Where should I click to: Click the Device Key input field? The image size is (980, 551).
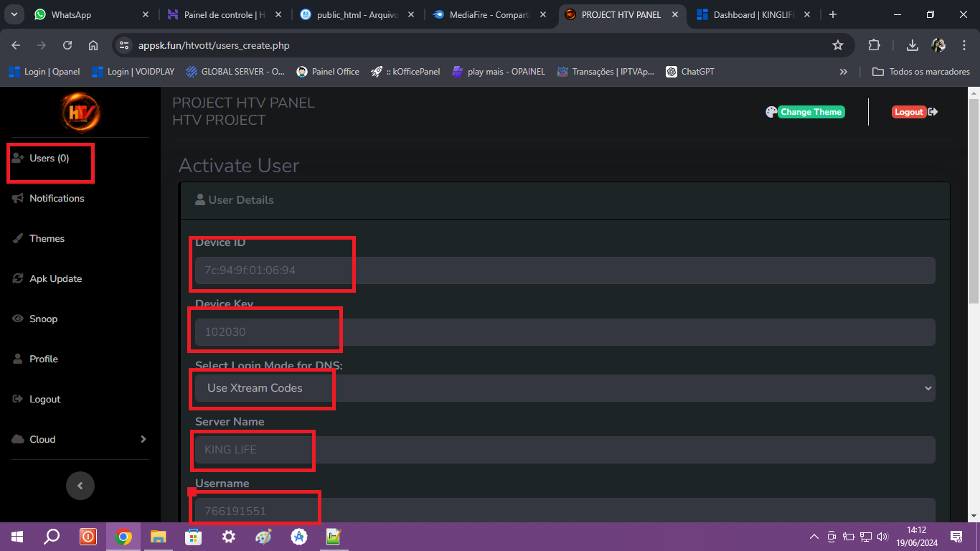coord(565,332)
